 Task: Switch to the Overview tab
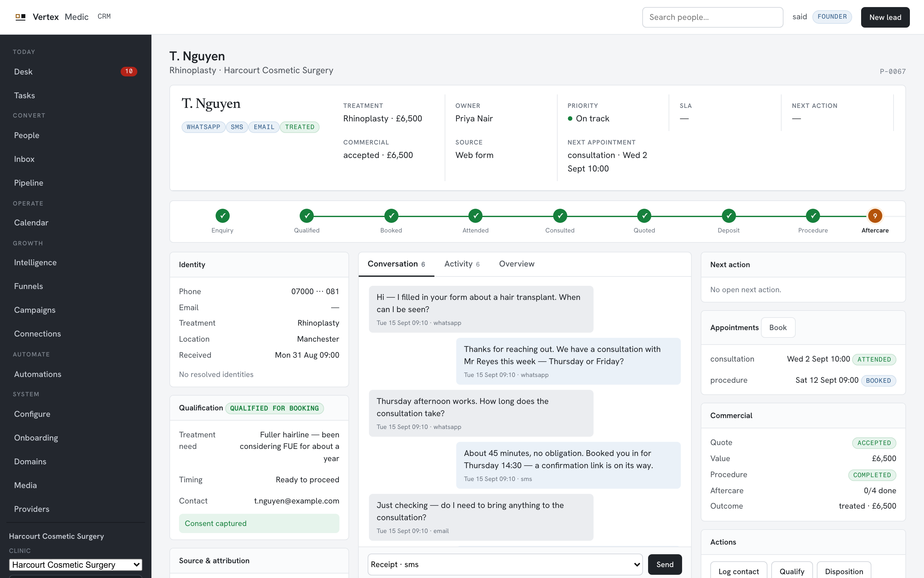pos(517,264)
